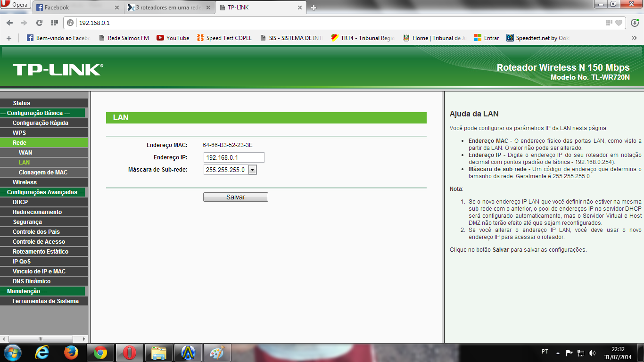Select the LAN submenu item

click(44, 162)
